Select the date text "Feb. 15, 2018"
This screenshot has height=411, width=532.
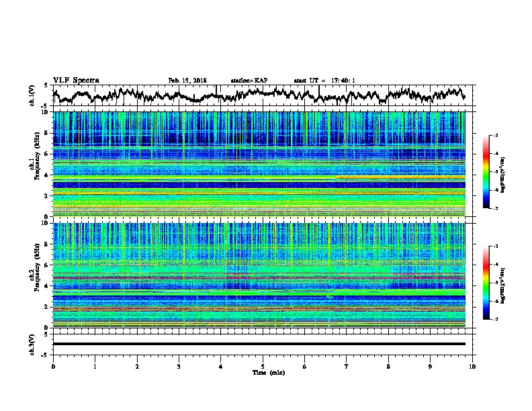click(x=187, y=81)
